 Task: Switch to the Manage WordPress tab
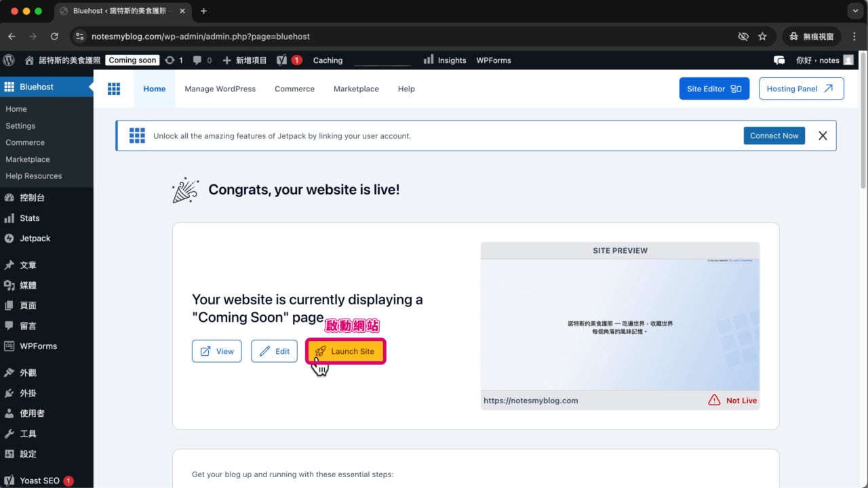(x=220, y=89)
